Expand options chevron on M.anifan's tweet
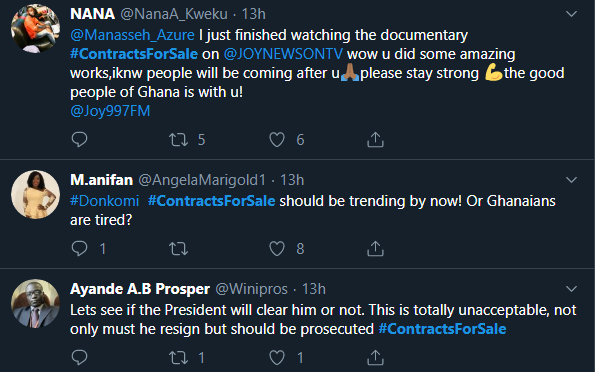Viewport: 595px width, 372px height. click(571, 180)
